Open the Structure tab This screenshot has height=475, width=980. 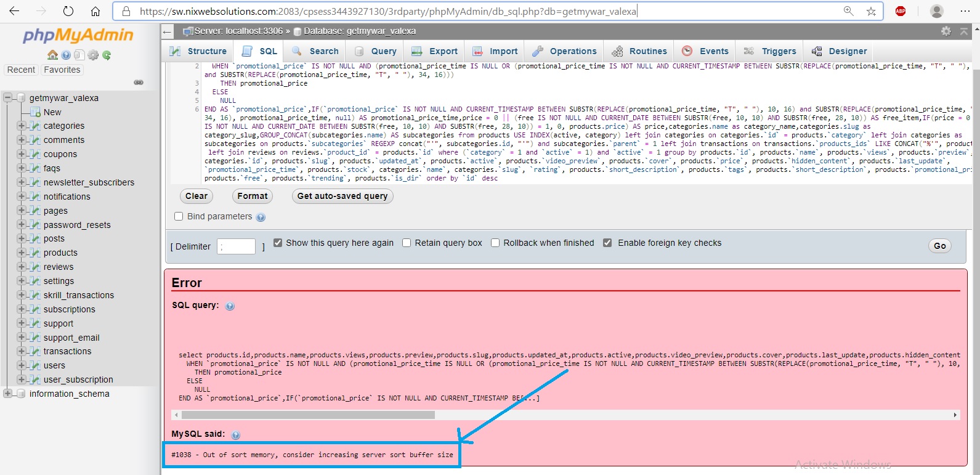click(x=198, y=51)
